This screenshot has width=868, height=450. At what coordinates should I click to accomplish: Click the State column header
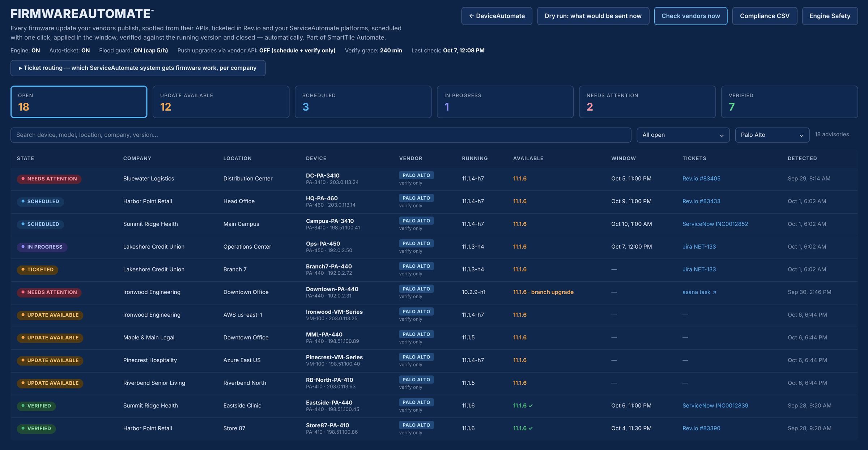(x=25, y=158)
